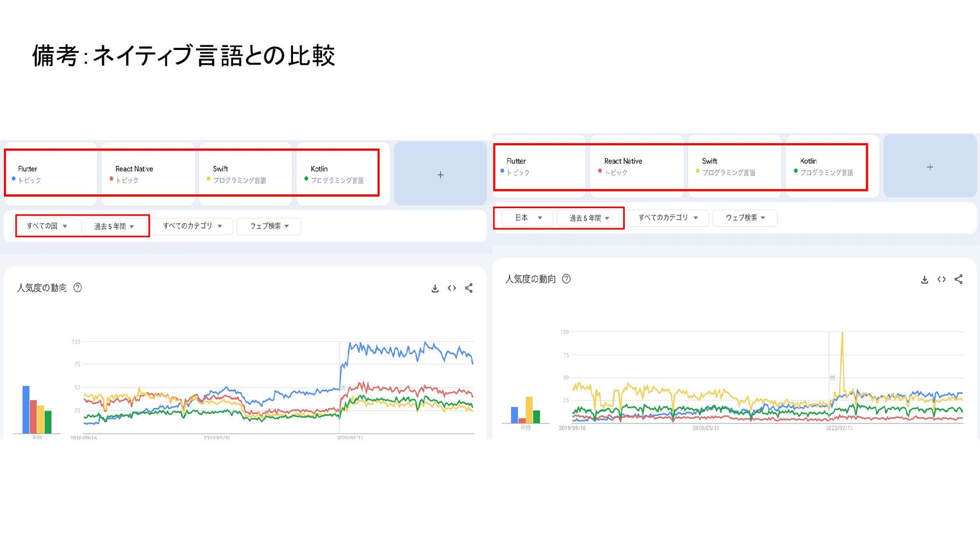Click the yellow Swift average bar in right chart
This screenshot has height=551, width=980.
(529, 410)
